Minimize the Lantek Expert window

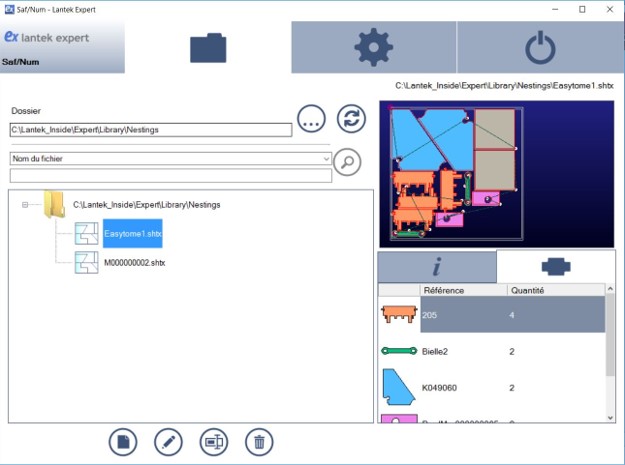[555, 10]
